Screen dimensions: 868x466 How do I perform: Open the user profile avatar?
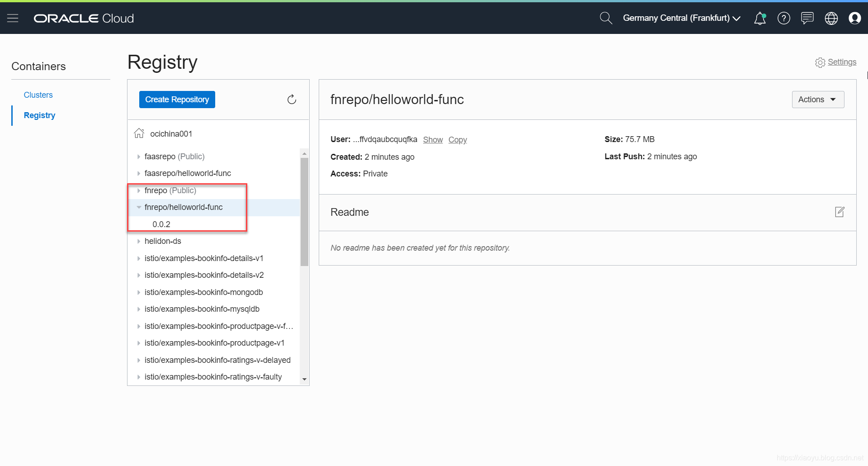pos(855,18)
